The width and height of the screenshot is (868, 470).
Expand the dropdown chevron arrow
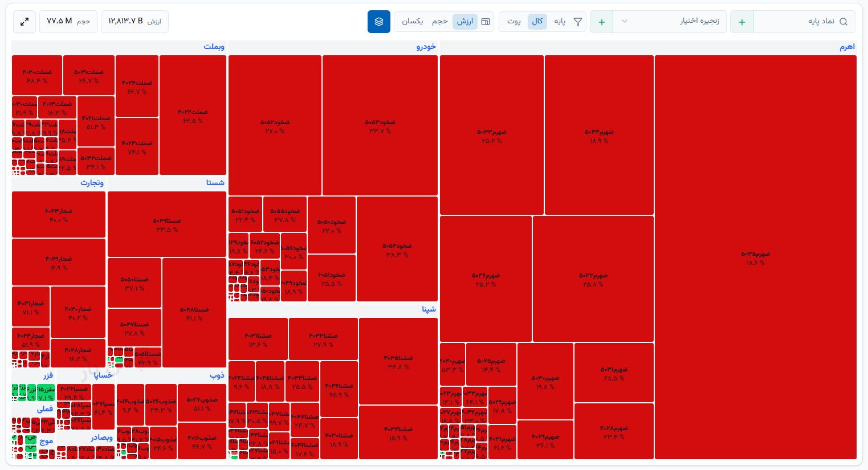pos(624,22)
